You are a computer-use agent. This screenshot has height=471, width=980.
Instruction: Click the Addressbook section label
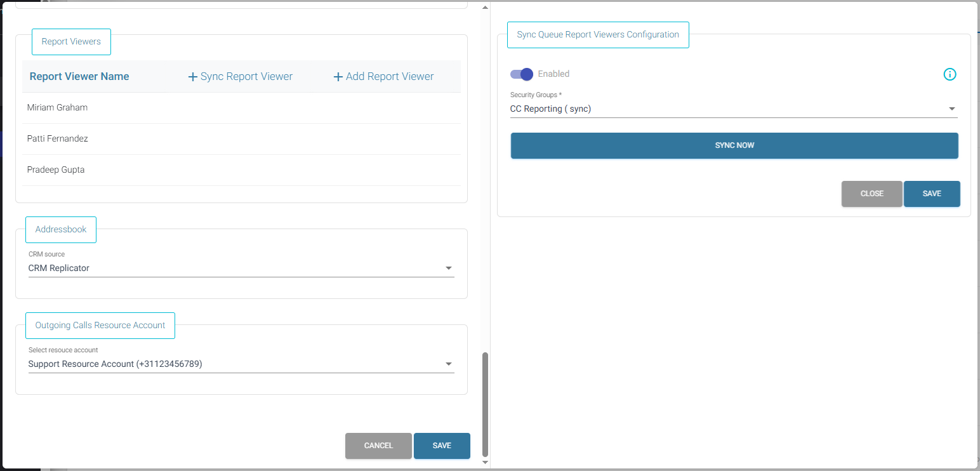(61, 230)
